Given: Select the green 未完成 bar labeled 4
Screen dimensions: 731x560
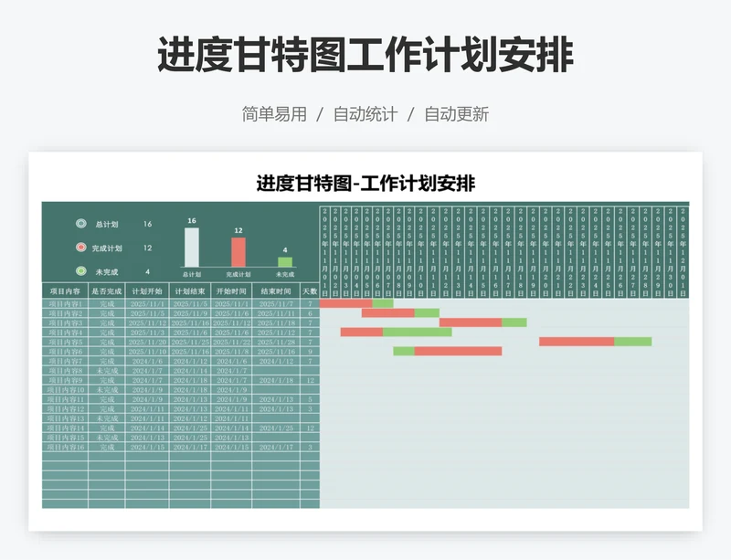Looking at the screenshot, I should point(285,262).
